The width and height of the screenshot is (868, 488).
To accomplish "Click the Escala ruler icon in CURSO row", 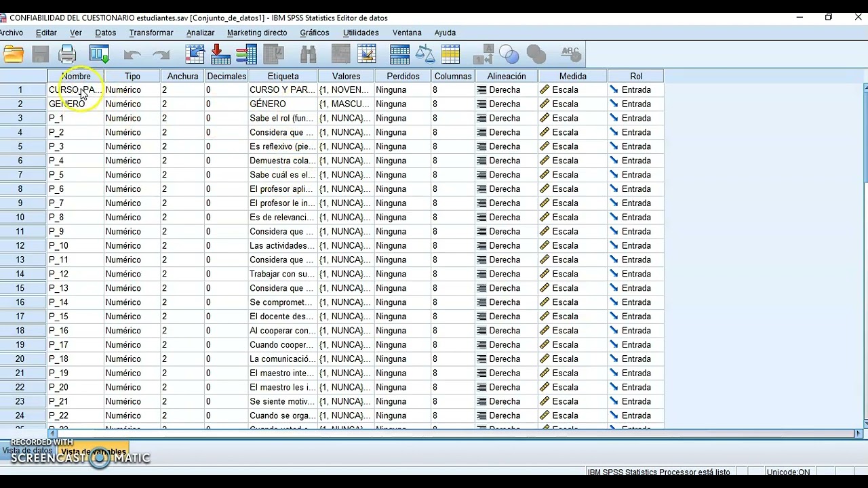I will tap(545, 89).
